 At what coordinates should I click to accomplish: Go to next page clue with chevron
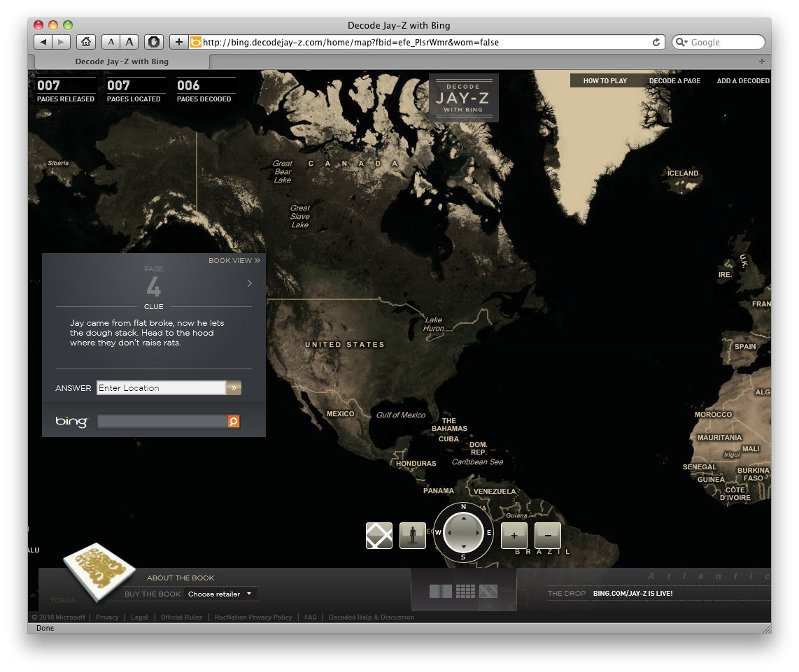click(x=249, y=283)
